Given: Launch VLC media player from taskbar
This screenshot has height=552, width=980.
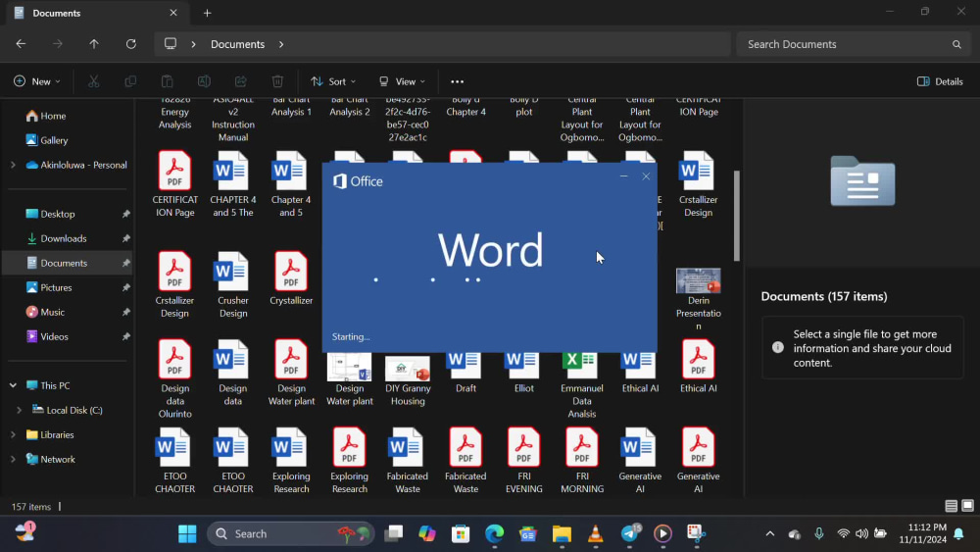Looking at the screenshot, I should [x=595, y=533].
